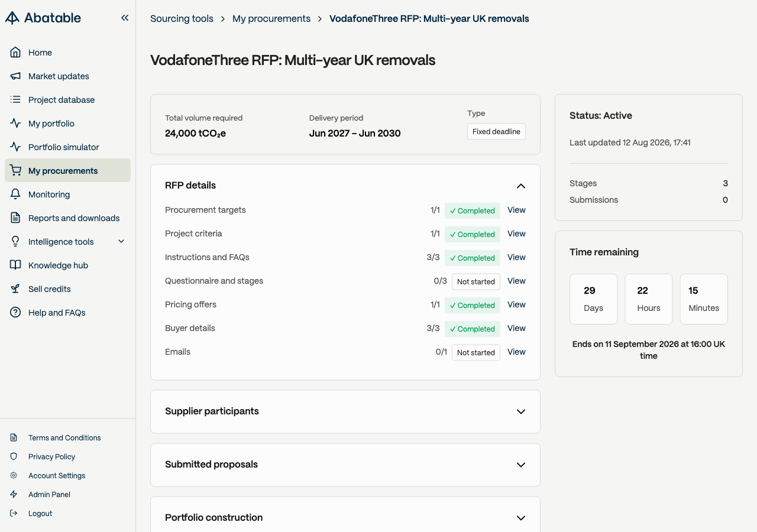Click the Terms and Conditions document icon
The width and height of the screenshot is (757, 532).
coord(14,438)
